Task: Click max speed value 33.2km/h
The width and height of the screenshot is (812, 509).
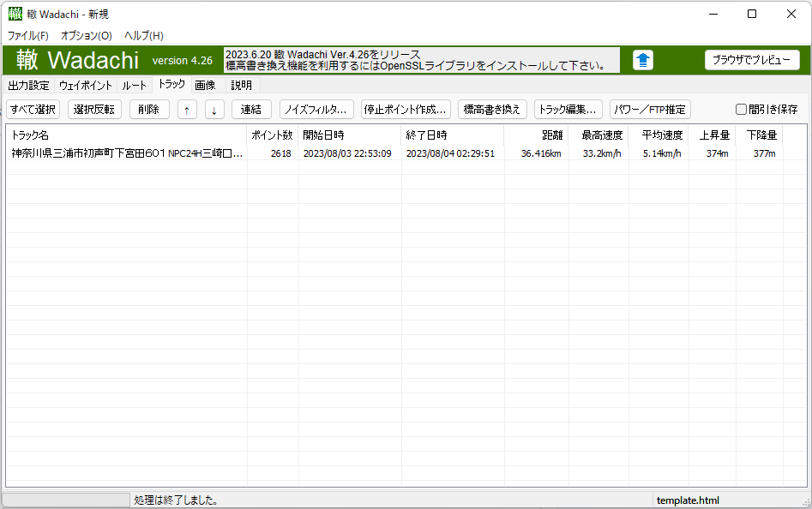Action: point(602,153)
